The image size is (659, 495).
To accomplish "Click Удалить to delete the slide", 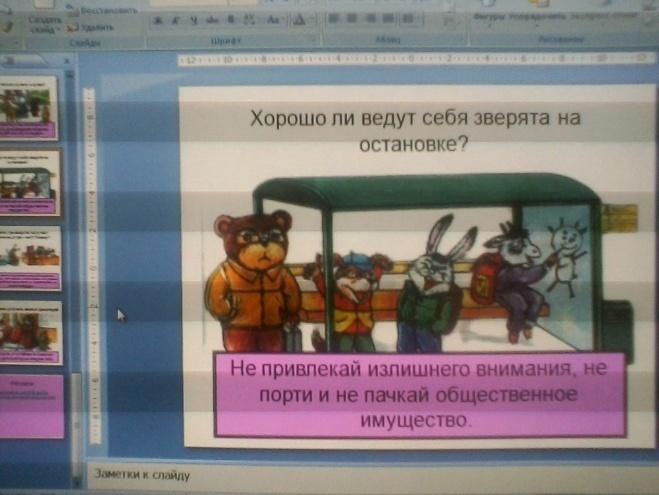I will click(91, 28).
